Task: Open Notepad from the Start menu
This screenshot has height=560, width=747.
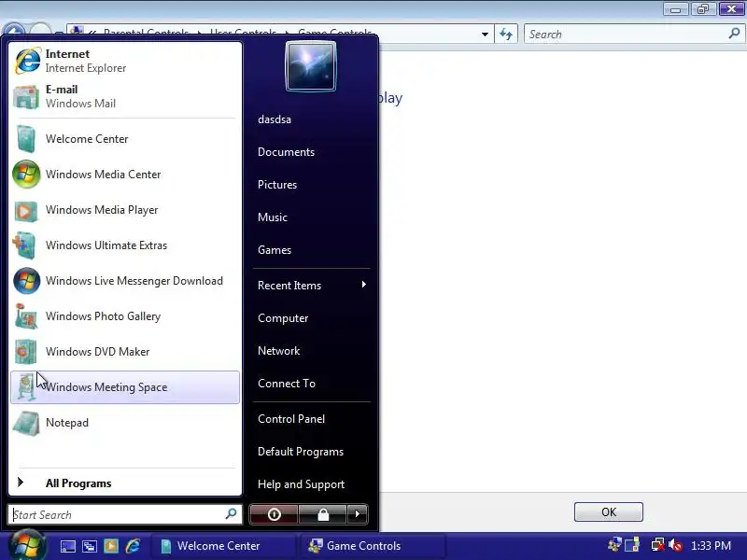Action: pyautogui.click(x=125, y=423)
